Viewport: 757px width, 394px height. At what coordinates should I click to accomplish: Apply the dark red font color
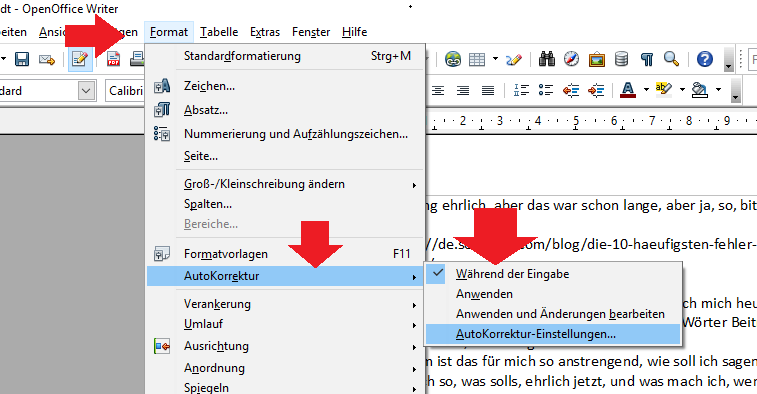[x=628, y=90]
